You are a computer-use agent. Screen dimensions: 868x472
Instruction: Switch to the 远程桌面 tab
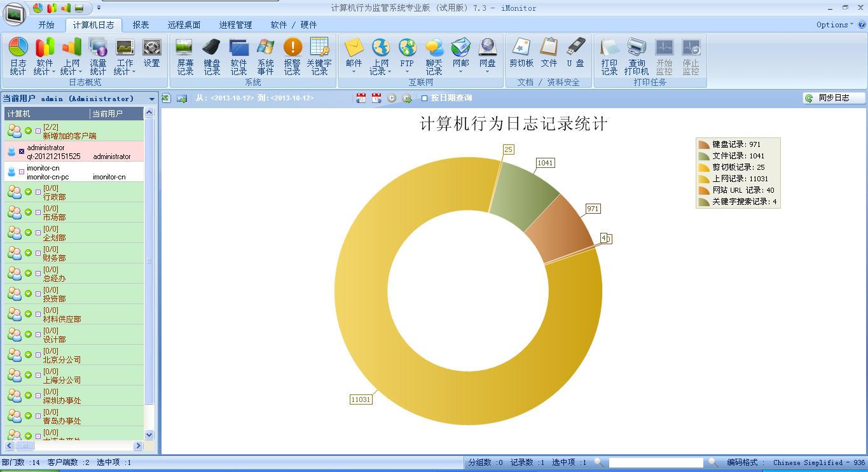pos(184,25)
